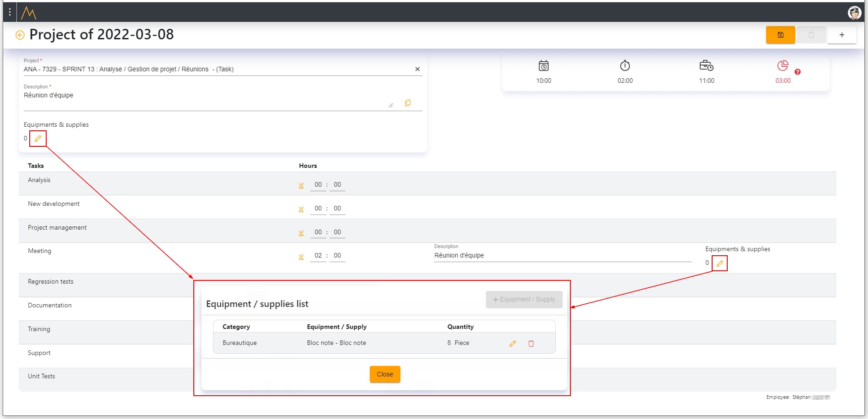Clear the Project field with the X
The width and height of the screenshot is (868, 419).
417,69
